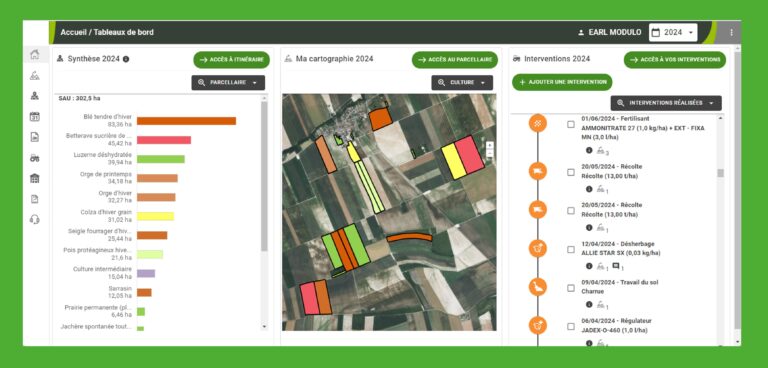Click the Synthèse chart vertical scrollbar thumb
768x368 pixels.
point(264,176)
